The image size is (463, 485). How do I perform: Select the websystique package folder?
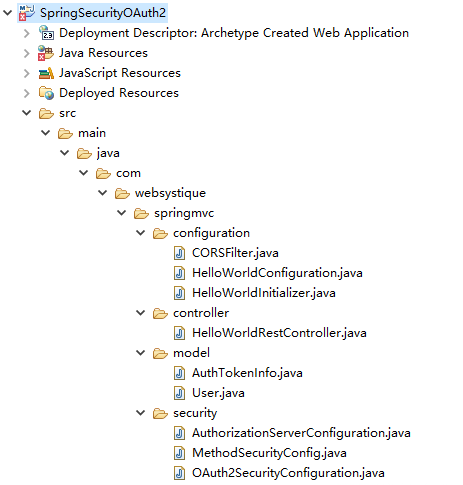(x=170, y=193)
